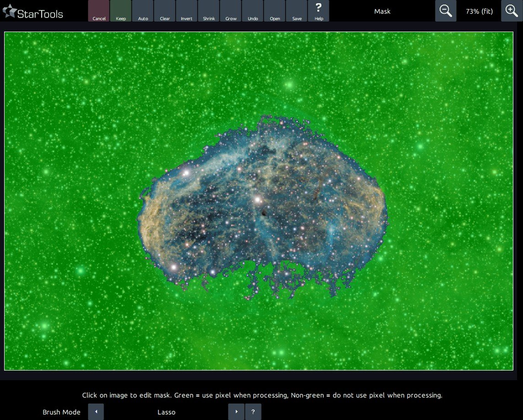Open Help with the question mark icon
Viewport: 523px width, 420px height.
[319, 11]
